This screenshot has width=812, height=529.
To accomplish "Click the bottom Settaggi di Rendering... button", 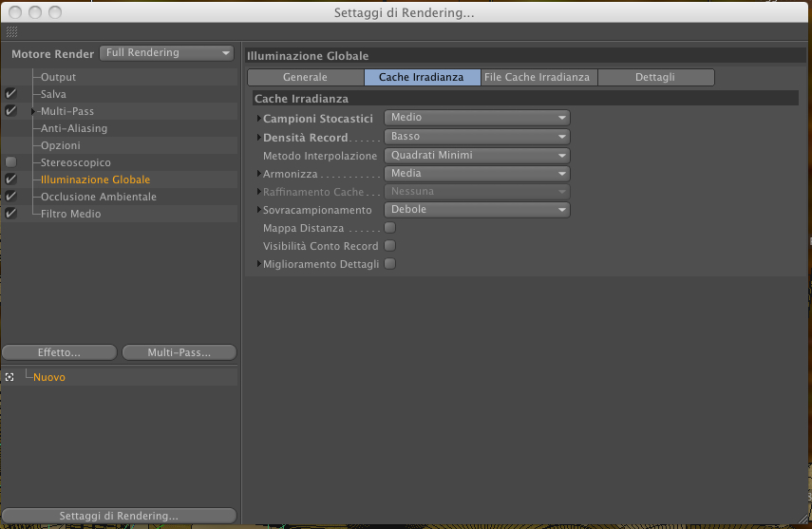I will click(119, 516).
